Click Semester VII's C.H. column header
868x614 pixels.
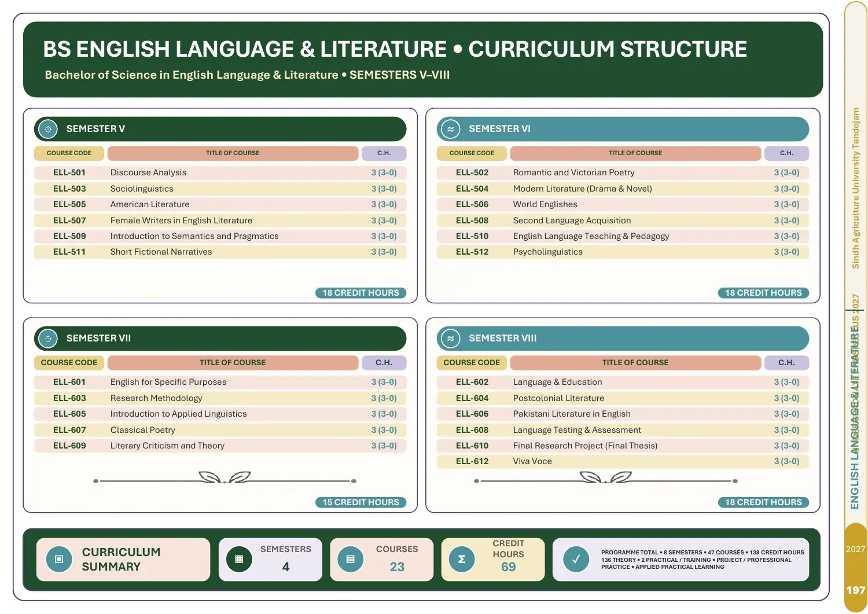384,363
